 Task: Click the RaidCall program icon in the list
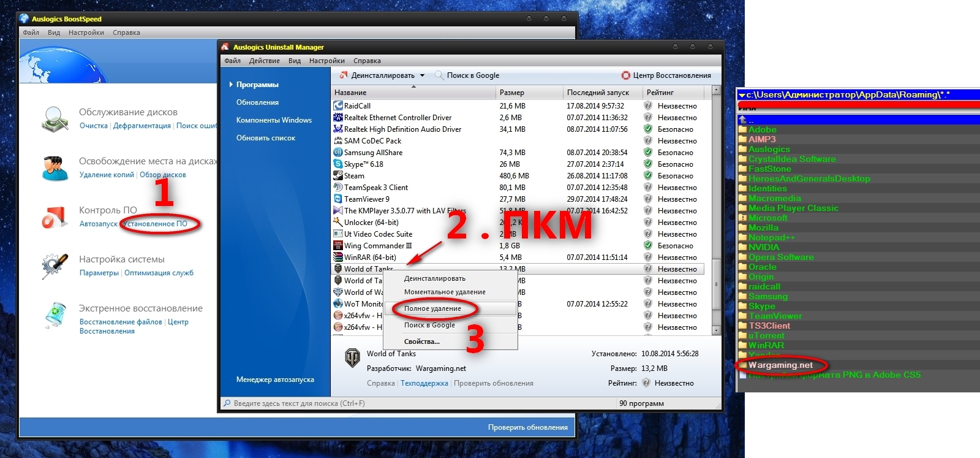pyautogui.click(x=337, y=106)
